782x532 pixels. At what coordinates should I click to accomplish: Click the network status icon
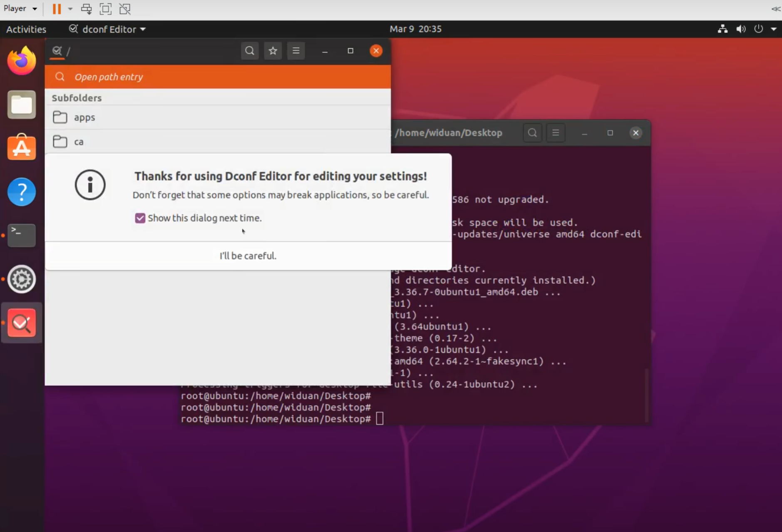tap(722, 29)
